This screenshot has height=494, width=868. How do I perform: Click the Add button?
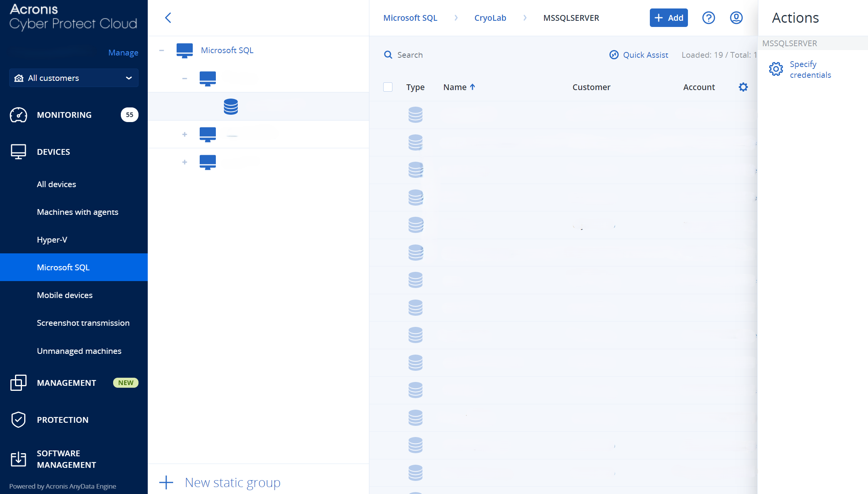[x=669, y=18]
